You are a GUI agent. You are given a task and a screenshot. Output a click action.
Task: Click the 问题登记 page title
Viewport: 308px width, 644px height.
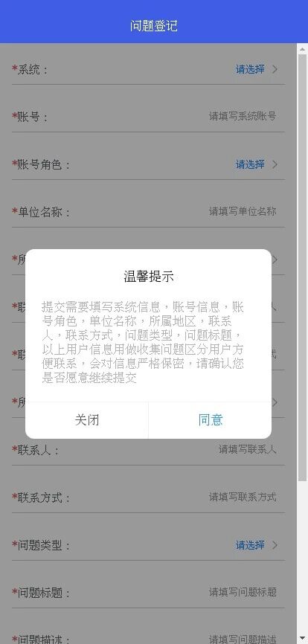point(154,26)
